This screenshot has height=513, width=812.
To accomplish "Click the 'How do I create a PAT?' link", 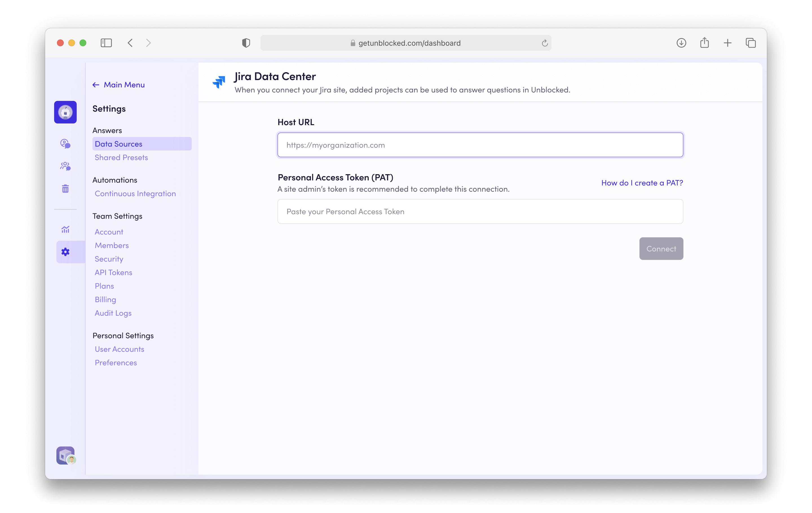I will pyautogui.click(x=642, y=183).
